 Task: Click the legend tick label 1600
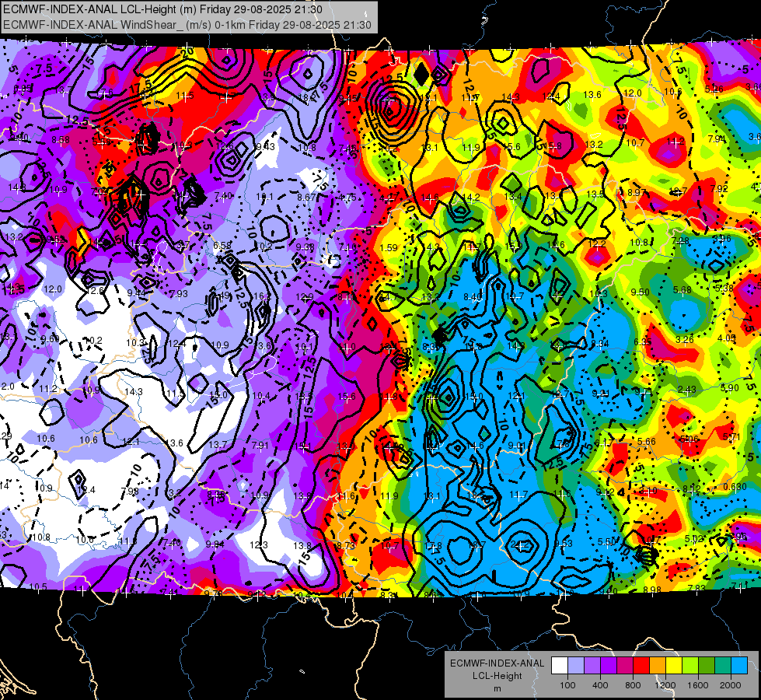698,685
